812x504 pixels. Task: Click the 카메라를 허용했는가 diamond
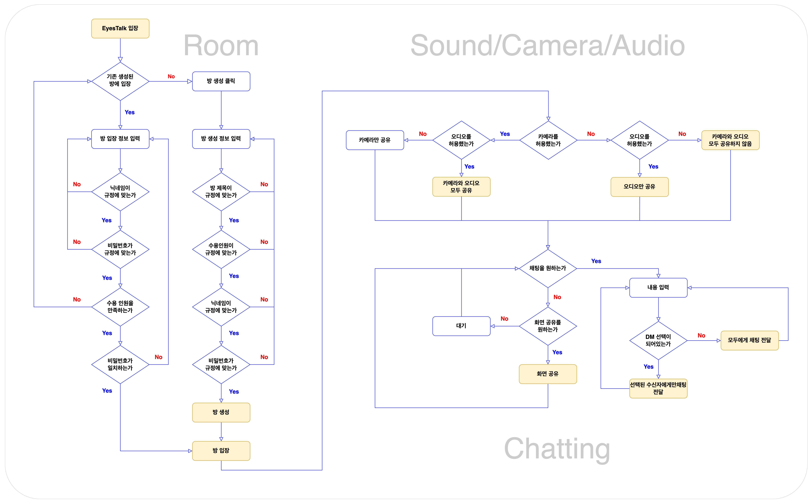point(548,140)
